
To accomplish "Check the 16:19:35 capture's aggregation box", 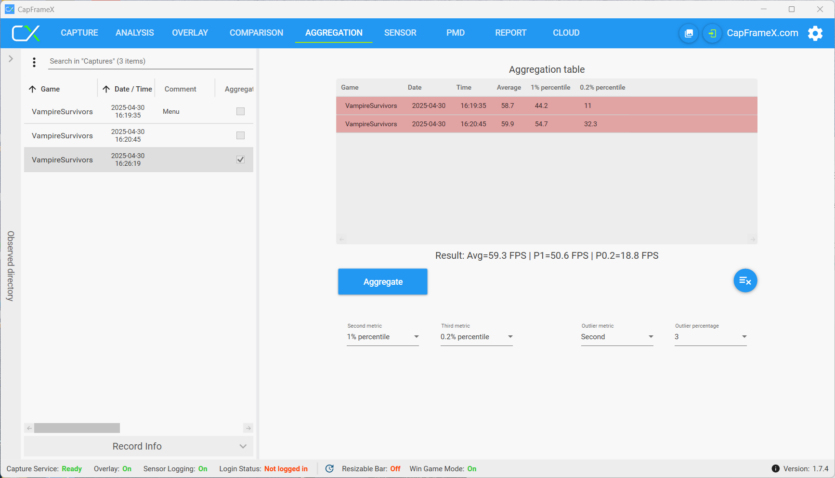I will point(241,111).
